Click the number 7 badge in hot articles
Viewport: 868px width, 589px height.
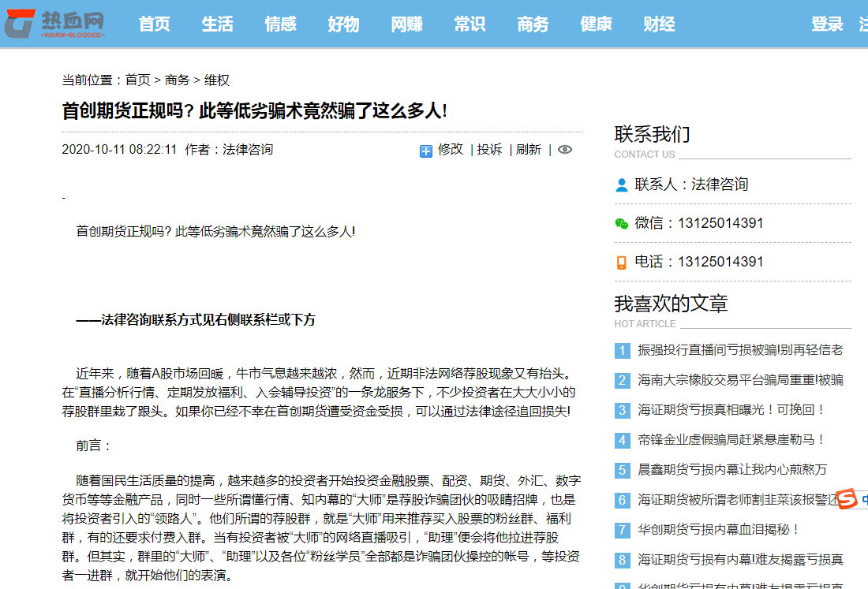[x=623, y=530]
